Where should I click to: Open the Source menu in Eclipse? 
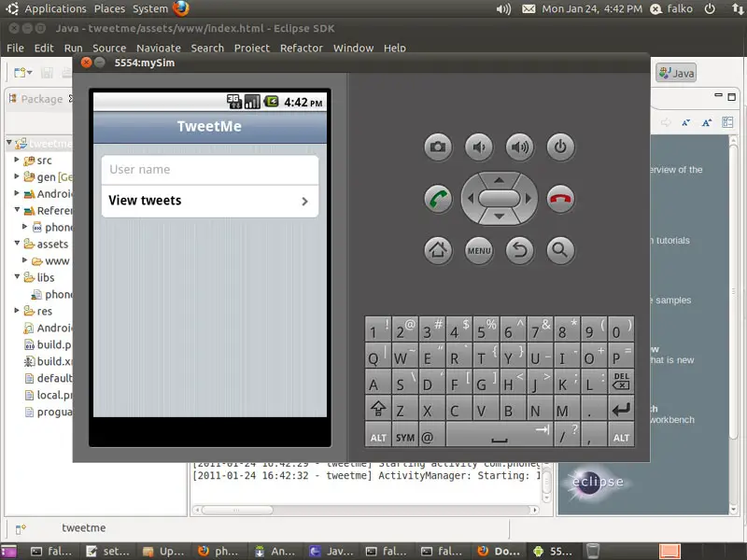(109, 49)
